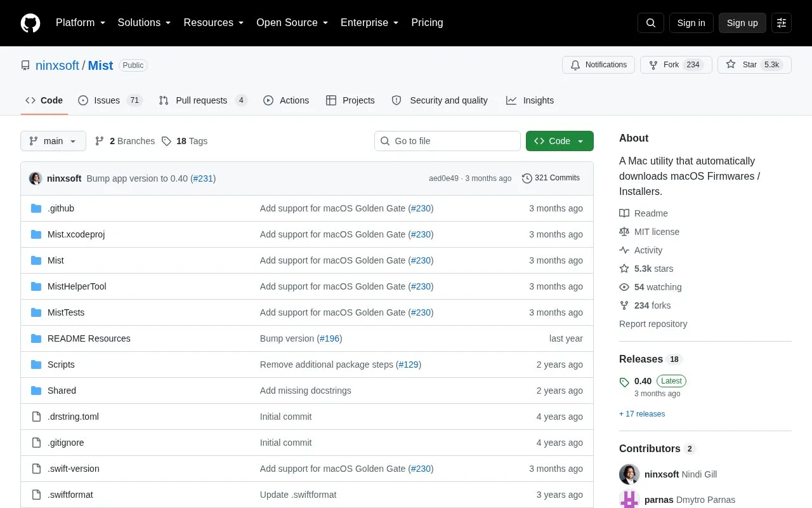Click the MistHelperTool folder icon
812x508 pixels.
tap(36, 286)
